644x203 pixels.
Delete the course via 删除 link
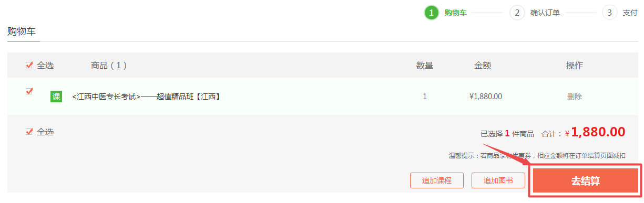pyautogui.click(x=575, y=97)
